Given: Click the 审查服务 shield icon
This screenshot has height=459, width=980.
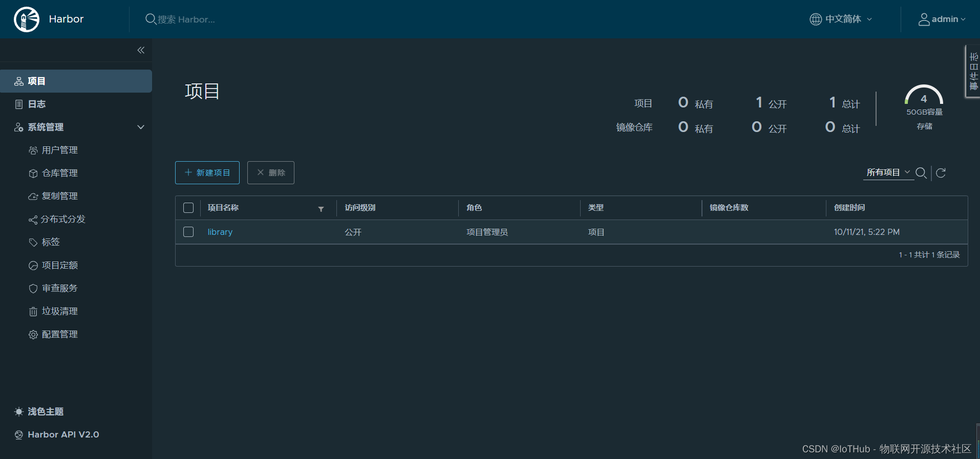Looking at the screenshot, I should click(x=33, y=289).
